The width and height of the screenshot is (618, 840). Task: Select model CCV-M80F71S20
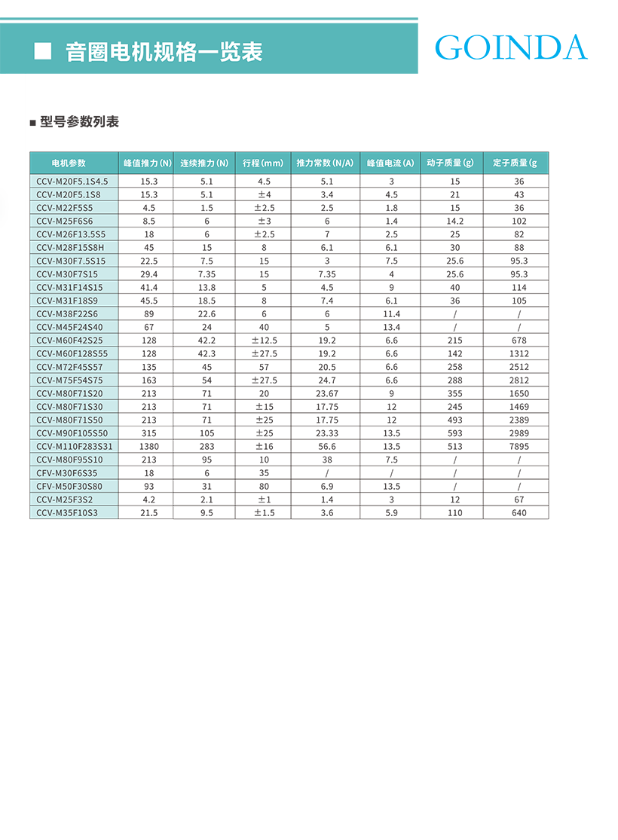click(x=69, y=393)
